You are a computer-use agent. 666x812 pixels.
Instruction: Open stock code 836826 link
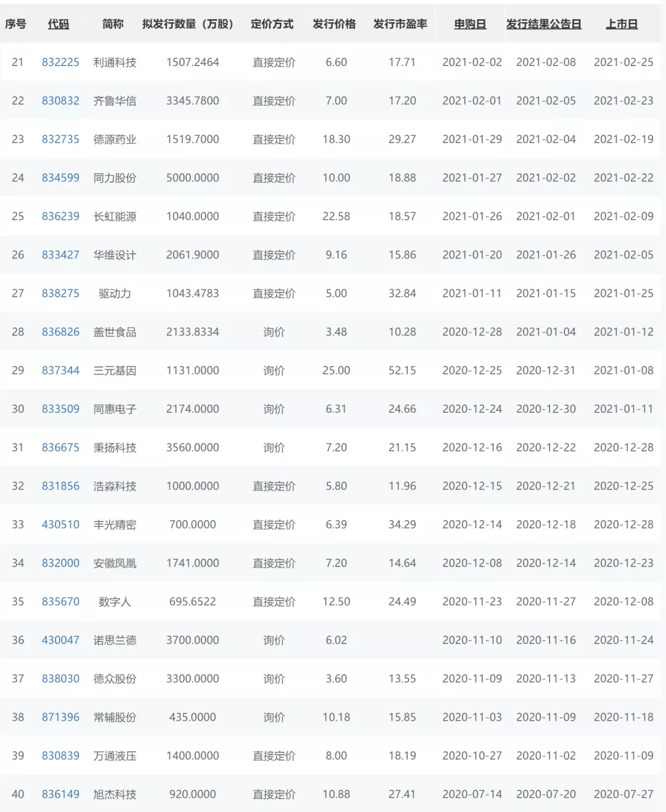(60, 332)
